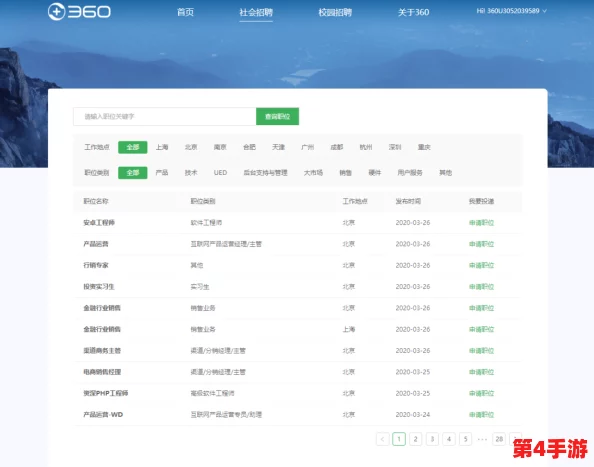The width and height of the screenshot is (594, 467).
Task: Click the green 查询职位 search button
Action: coord(277,116)
